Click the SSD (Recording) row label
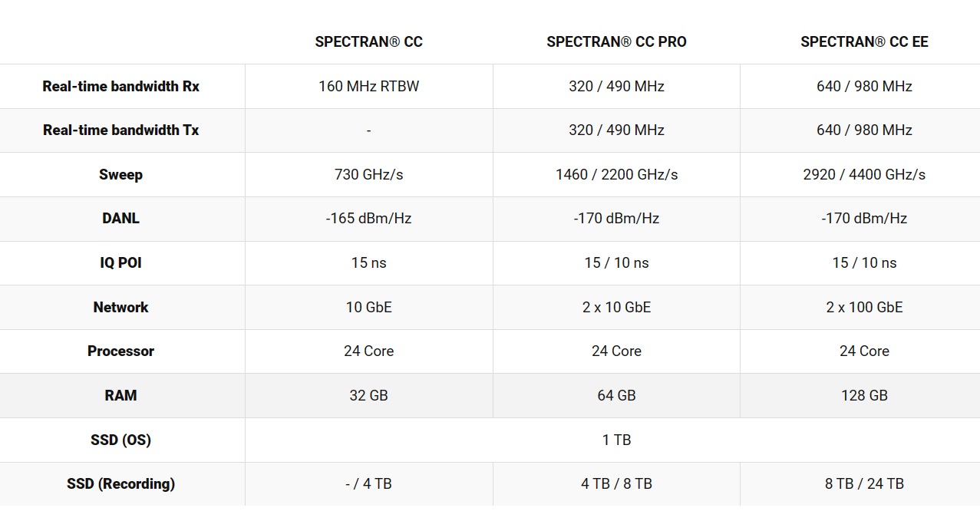This screenshot has width=980, height=521. point(120,484)
